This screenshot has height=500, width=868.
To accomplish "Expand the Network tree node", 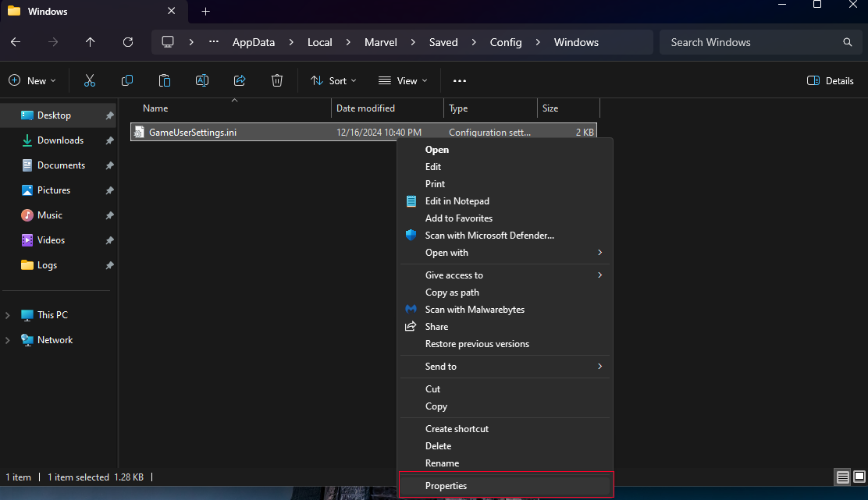I will click(x=8, y=340).
